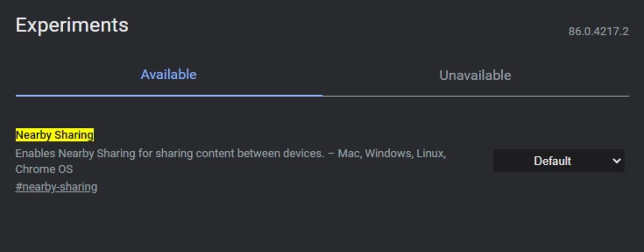
Task: Switch to the Unavailable tab
Action: click(475, 75)
